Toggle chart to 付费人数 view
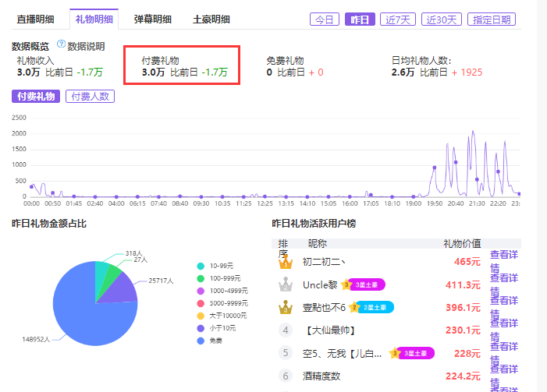This screenshot has width=547, height=392. click(90, 97)
